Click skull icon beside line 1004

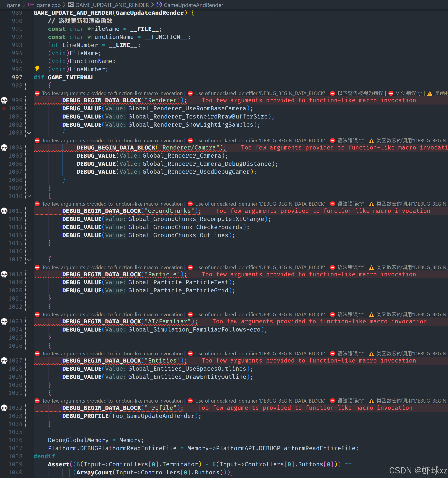[x=4, y=148]
